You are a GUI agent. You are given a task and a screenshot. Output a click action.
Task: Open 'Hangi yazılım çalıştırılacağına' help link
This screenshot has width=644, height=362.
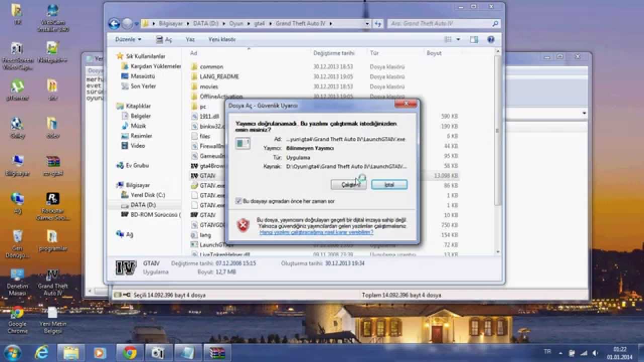click(x=316, y=232)
